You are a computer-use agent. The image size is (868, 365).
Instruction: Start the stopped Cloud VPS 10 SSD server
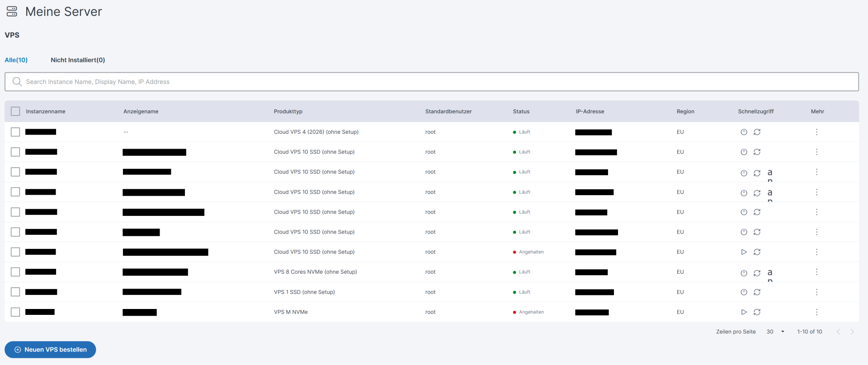744,252
